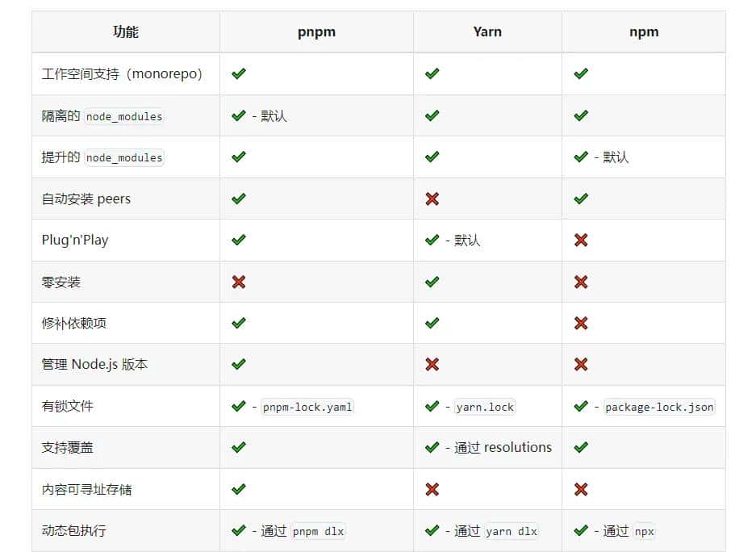Click npm checkmark in 支持覆盖 row

click(x=581, y=447)
